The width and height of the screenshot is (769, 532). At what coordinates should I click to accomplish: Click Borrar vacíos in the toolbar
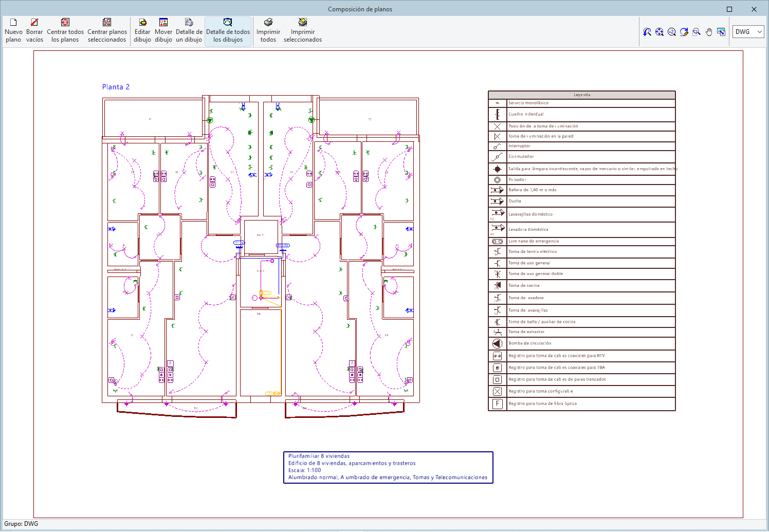click(x=34, y=31)
